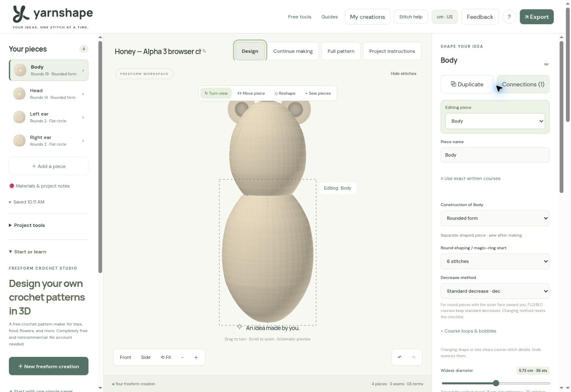Click the pencil icon to rename project
This screenshot has width=571, height=392.
(x=204, y=51)
